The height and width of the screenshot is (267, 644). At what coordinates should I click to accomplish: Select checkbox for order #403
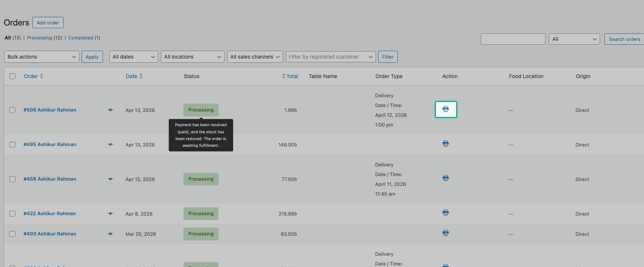pyautogui.click(x=12, y=234)
